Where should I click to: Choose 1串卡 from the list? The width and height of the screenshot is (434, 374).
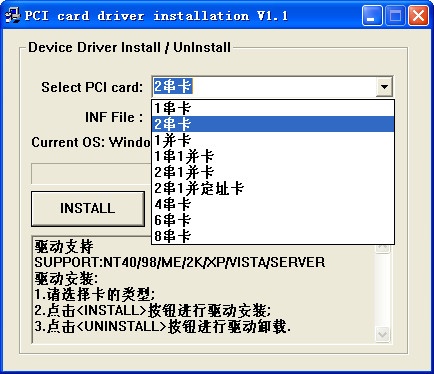tap(273, 108)
